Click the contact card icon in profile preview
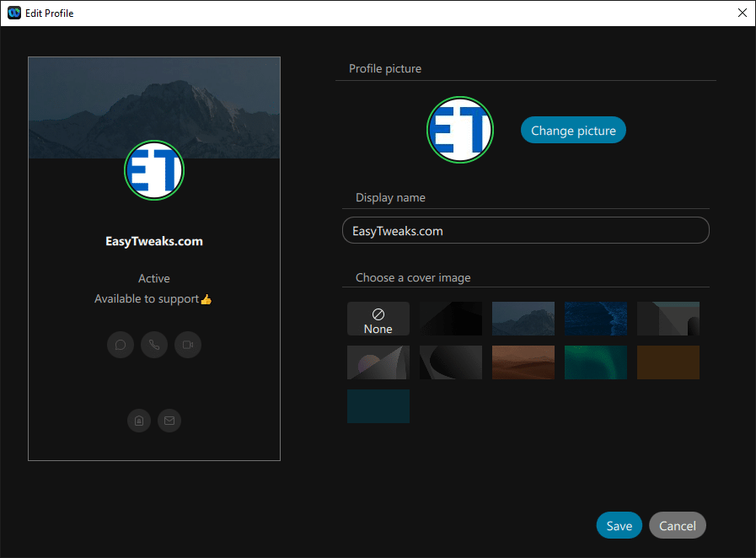756x558 pixels. coord(139,421)
